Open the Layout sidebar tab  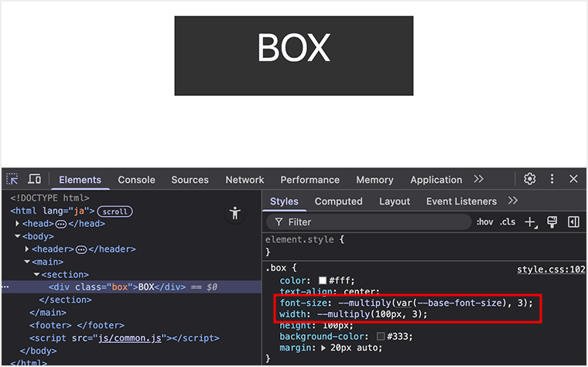395,201
